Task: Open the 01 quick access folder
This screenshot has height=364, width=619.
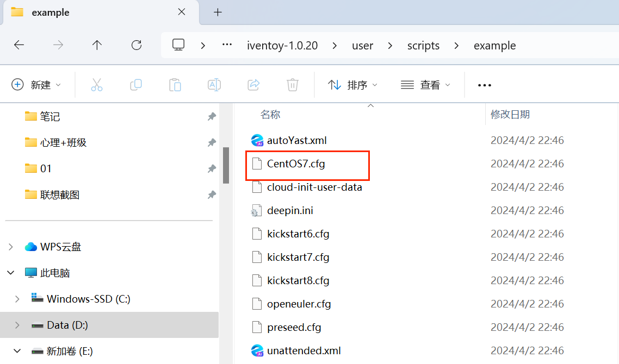Action: point(46,168)
